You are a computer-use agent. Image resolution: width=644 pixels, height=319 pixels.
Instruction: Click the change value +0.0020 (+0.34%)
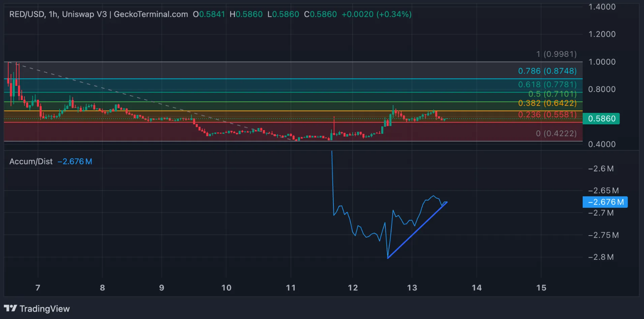click(376, 14)
